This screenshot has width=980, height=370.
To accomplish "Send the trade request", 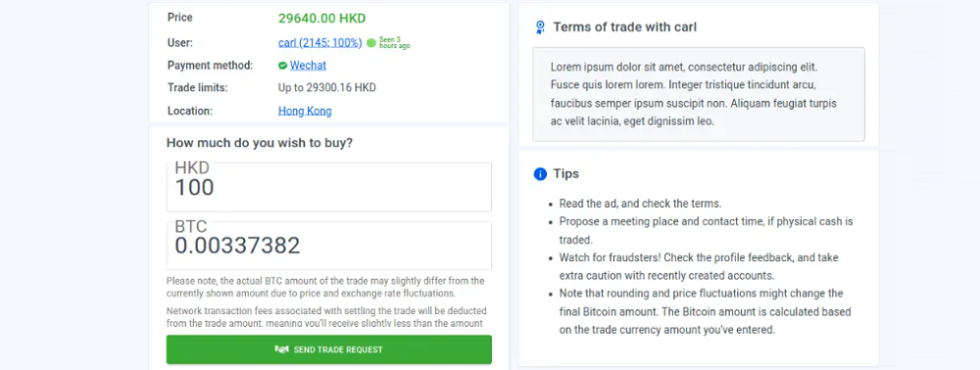I will [x=328, y=349].
